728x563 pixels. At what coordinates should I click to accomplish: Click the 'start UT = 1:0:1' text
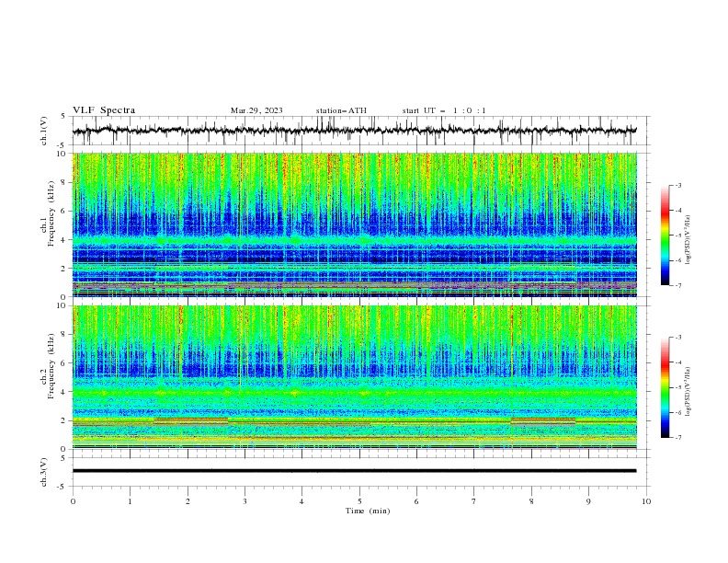pyautogui.click(x=444, y=110)
